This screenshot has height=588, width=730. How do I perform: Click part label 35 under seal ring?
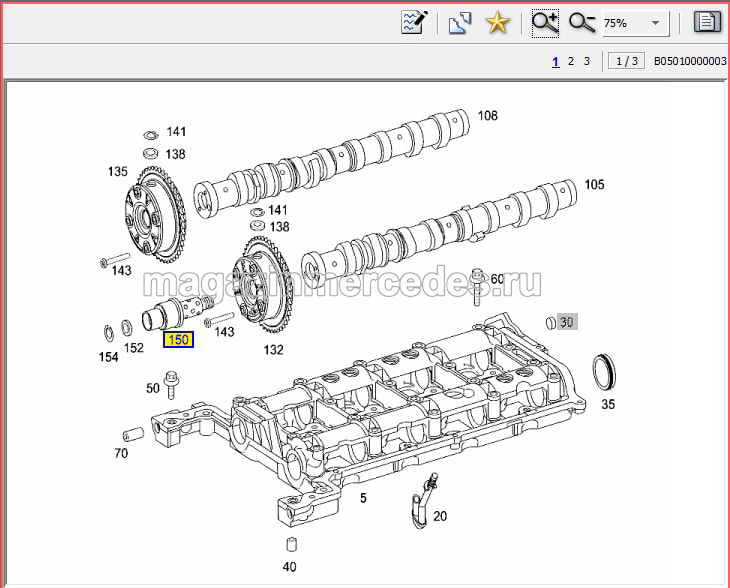[608, 404]
